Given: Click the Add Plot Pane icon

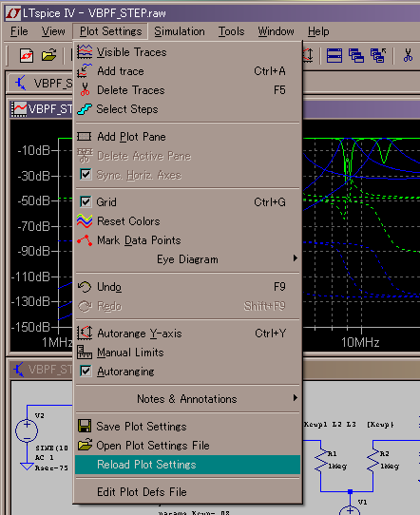Looking at the screenshot, I should (x=85, y=136).
